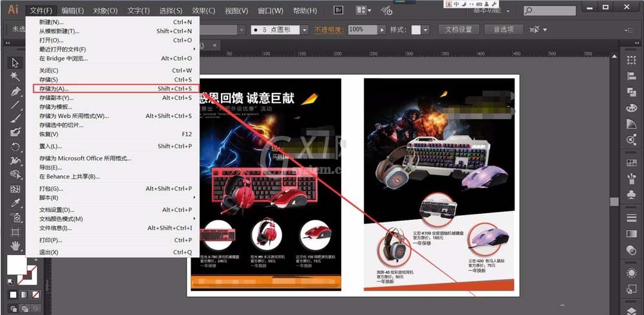This screenshot has width=644, height=315.
Task: Select the Eraser tool
Action: click(15, 132)
